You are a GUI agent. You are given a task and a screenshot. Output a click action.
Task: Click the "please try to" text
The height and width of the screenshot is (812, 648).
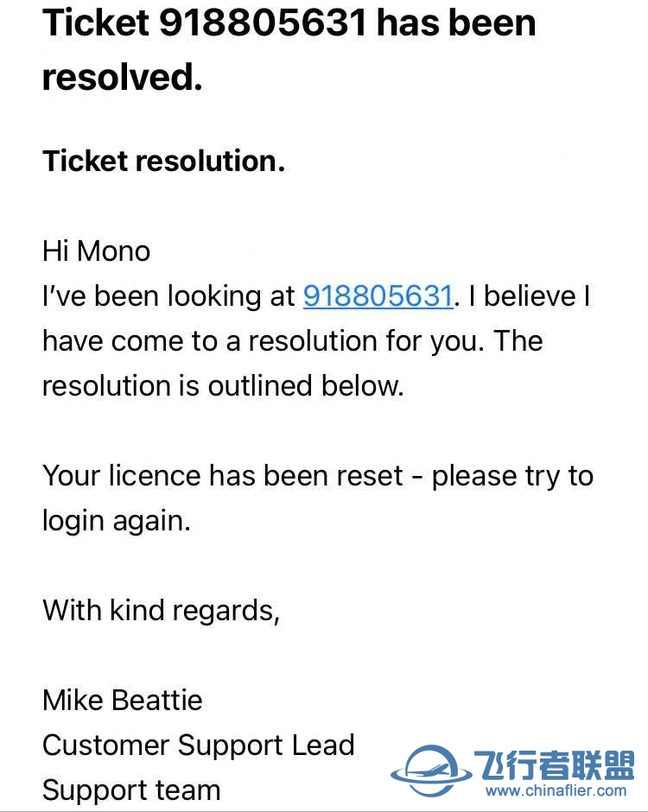click(512, 476)
